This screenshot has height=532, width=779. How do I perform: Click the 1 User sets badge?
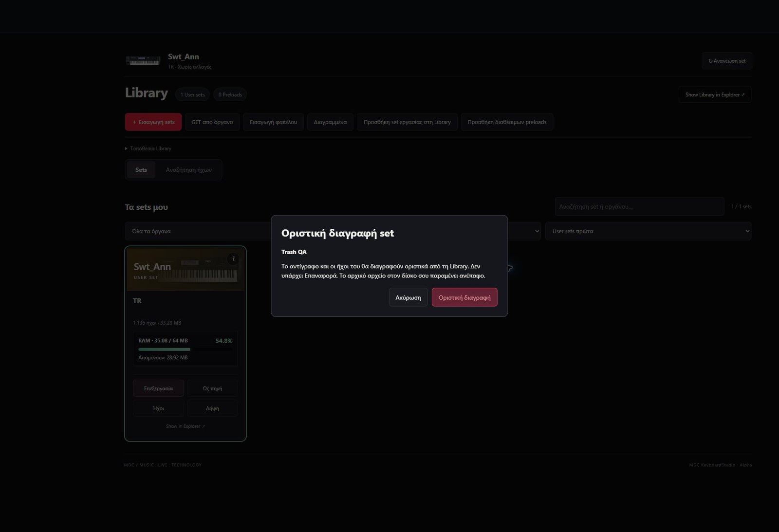click(x=192, y=94)
